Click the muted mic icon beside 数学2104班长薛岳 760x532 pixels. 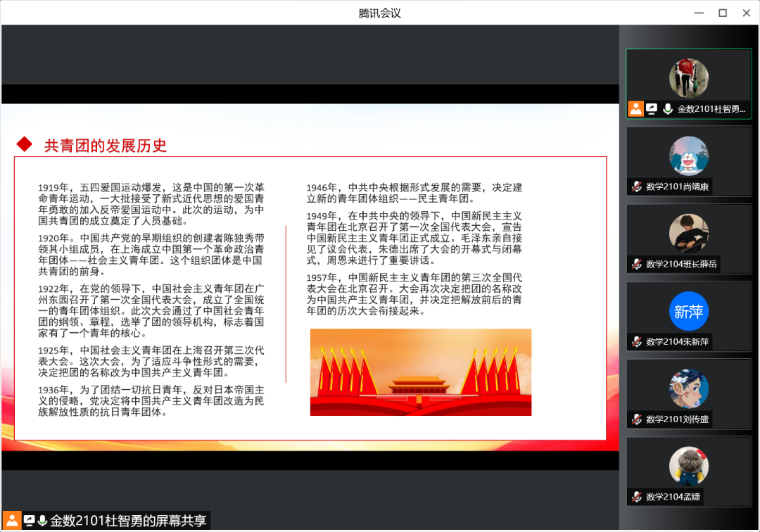pos(636,264)
